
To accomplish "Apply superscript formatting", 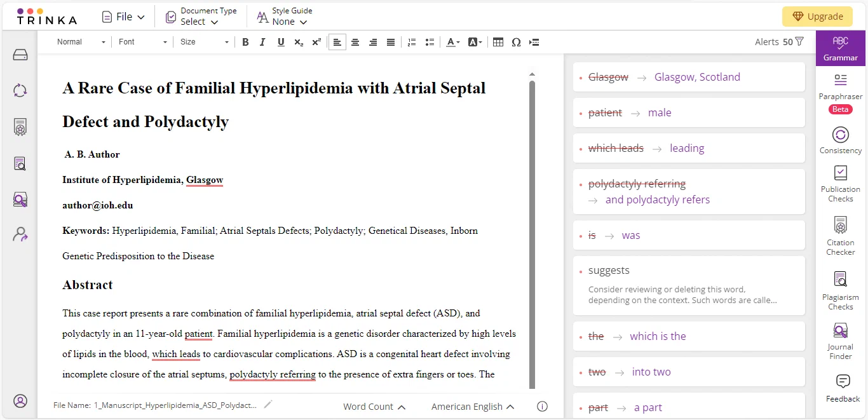I will tap(316, 43).
